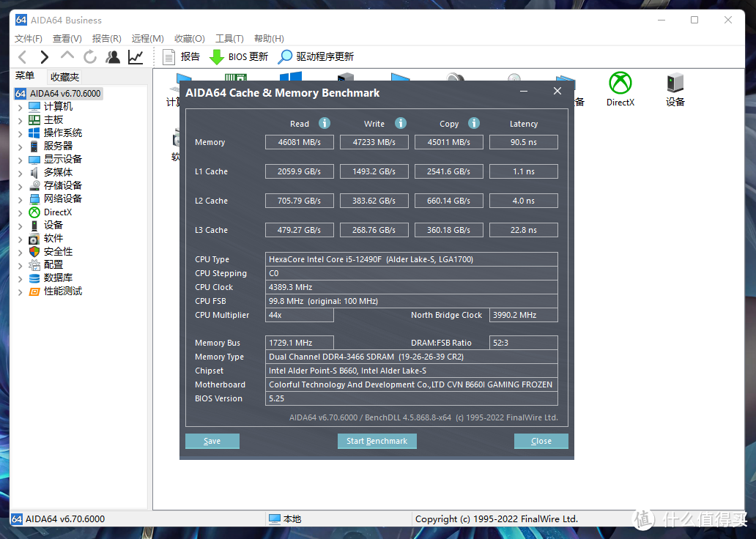Image resolution: width=756 pixels, height=539 pixels.
Task: Open the 报告 report toolbar button
Action: [x=181, y=57]
